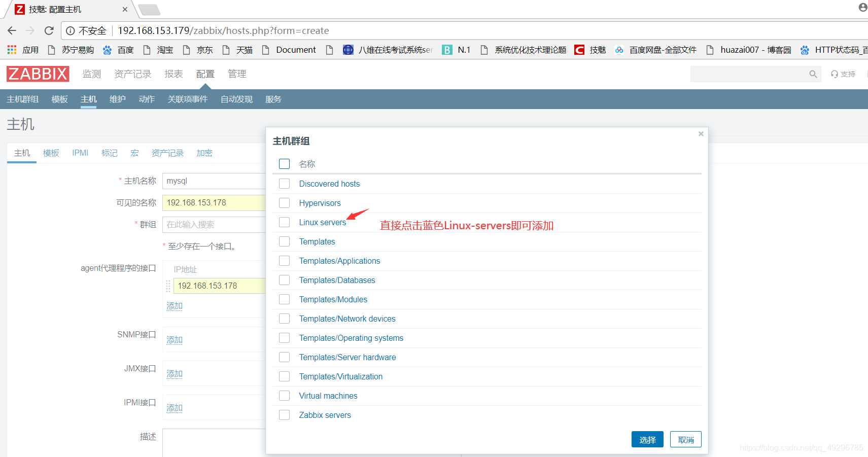Click the Templates/Network devices link
Viewport: 868px width, 457px height.
(x=347, y=319)
